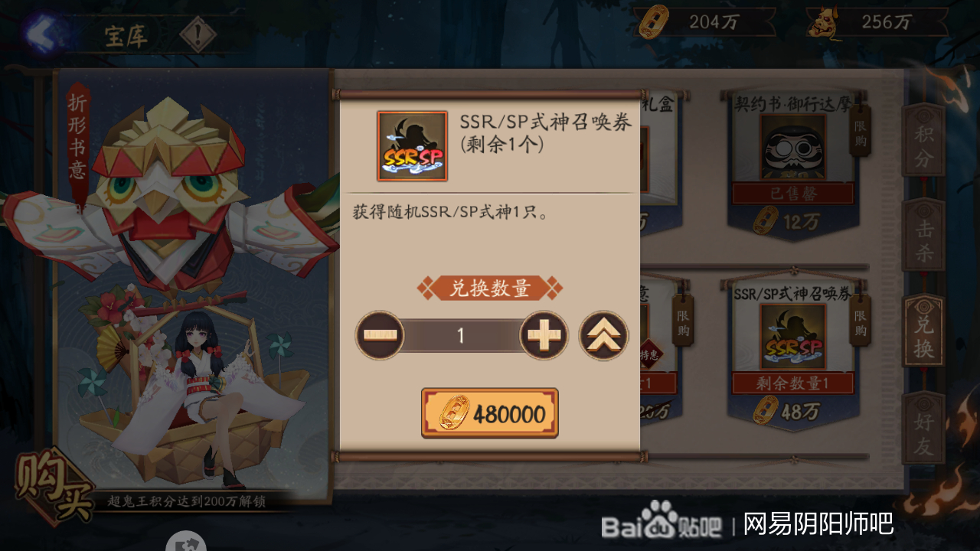Click the 限购 tag on the summon ticket card
The height and width of the screenshot is (551, 980).
click(861, 320)
